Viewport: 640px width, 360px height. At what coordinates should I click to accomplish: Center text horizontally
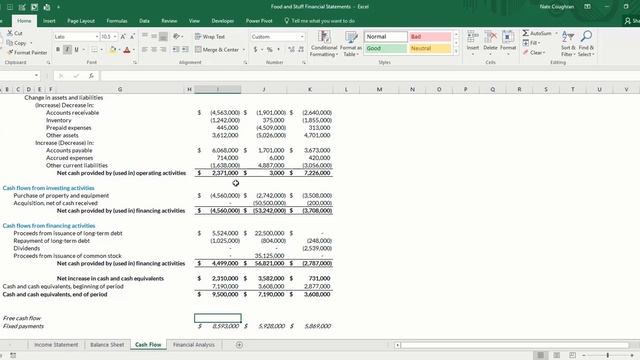(154, 50)
